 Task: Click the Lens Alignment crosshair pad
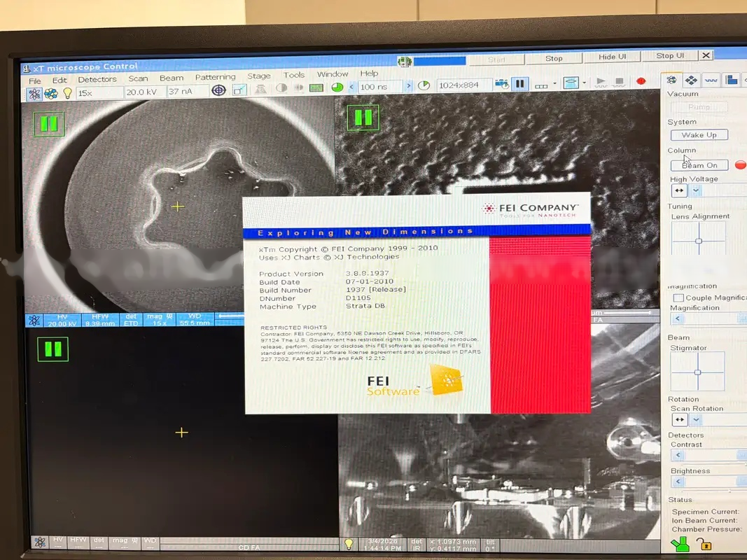click(x=699, y=238)
